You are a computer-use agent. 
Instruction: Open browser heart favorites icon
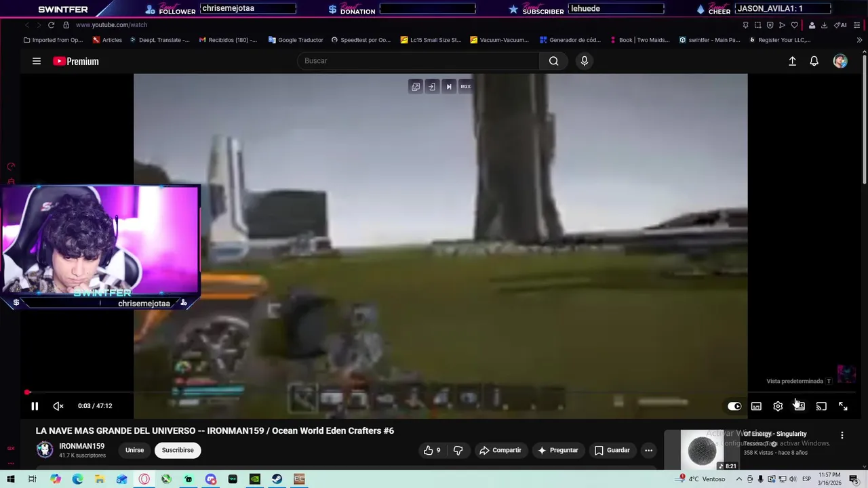(x=794, y=25)
